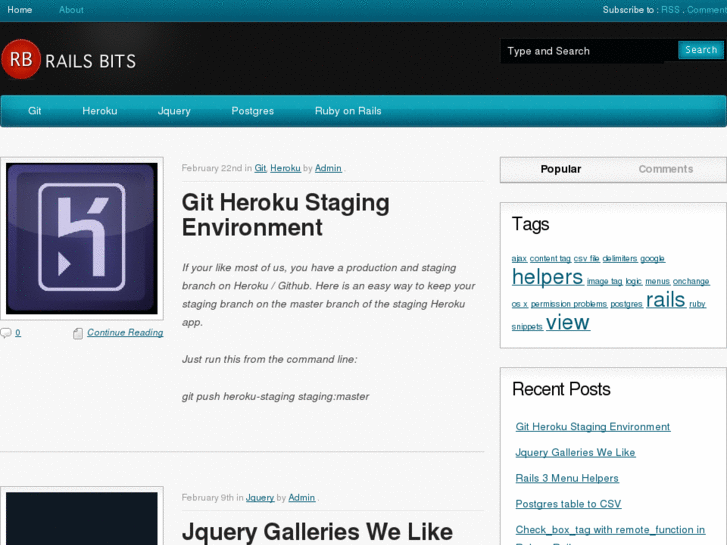Select the snippets tag
This screenshot has width=727, height=545.
[x=527, y=327]
